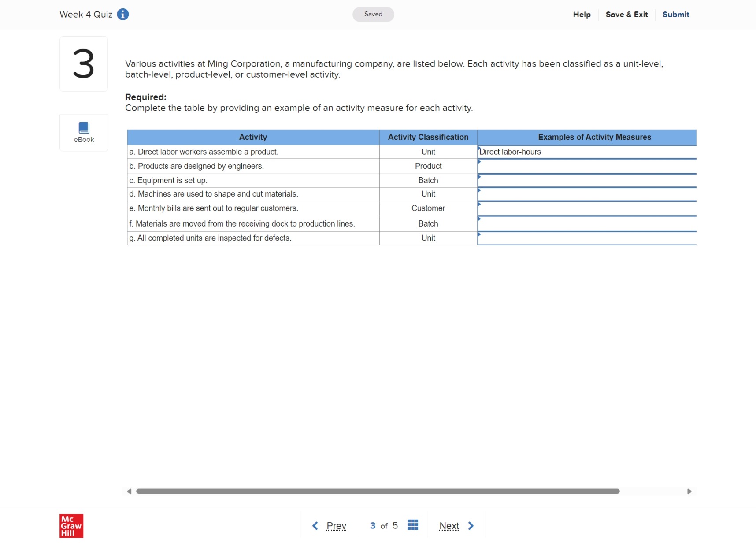Click the McGraw Hill logo
Viewport: 756px width, 543px height.
click(71, 525)
